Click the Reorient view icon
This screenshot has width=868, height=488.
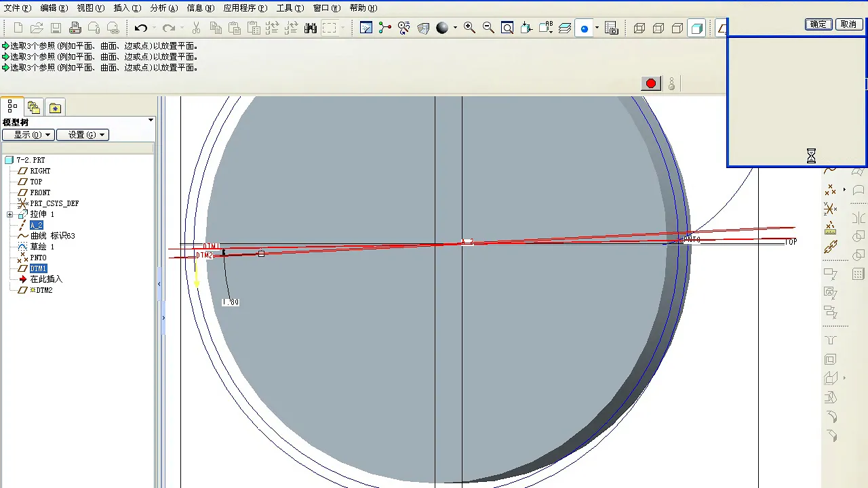(x=526, y=28)
